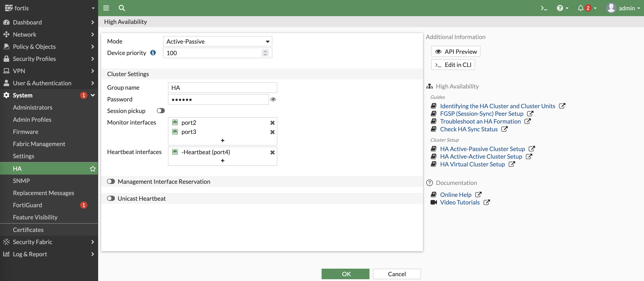Go to SNMP in System menu
This screenshot has height=281, width=644.
[x=21, y=181]
